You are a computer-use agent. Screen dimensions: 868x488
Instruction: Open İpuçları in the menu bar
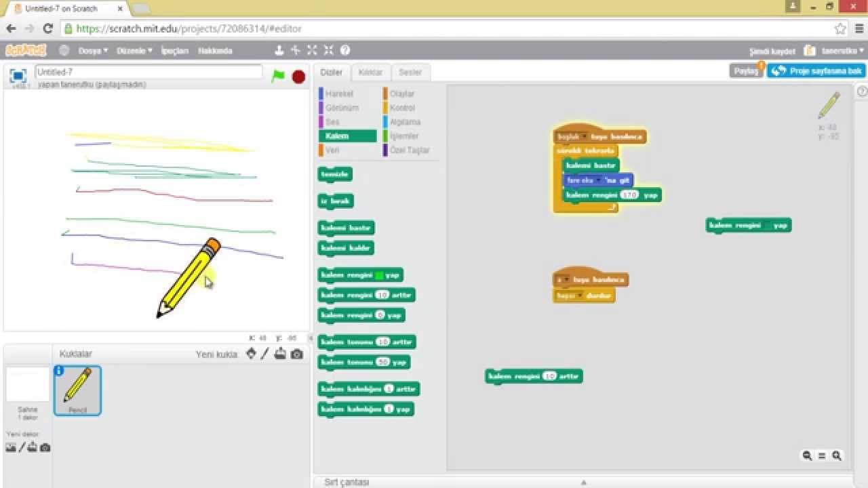tap(174, 51)
